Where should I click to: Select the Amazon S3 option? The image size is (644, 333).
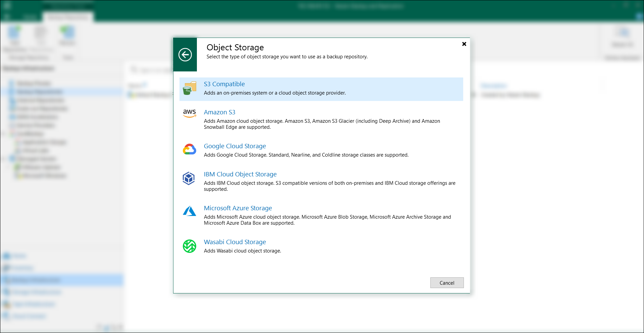(220, 112)
